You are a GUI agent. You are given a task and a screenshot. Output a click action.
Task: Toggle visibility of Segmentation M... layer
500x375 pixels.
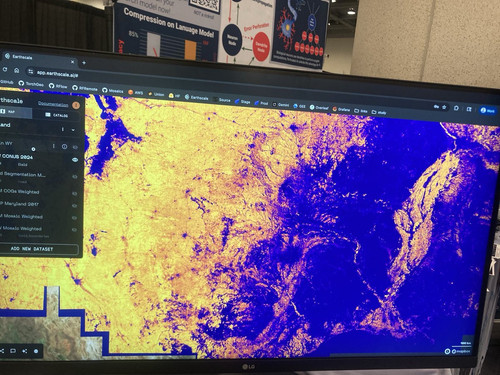(75, 177)
